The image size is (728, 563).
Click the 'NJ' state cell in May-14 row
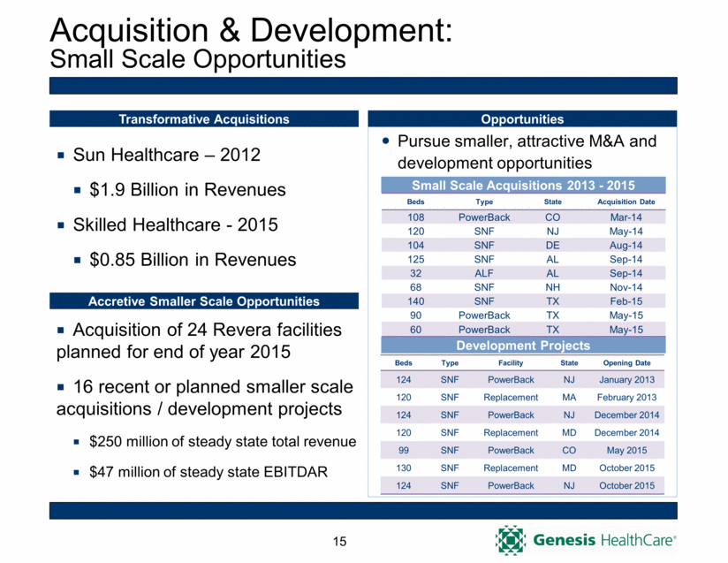(x=552, y=231)
